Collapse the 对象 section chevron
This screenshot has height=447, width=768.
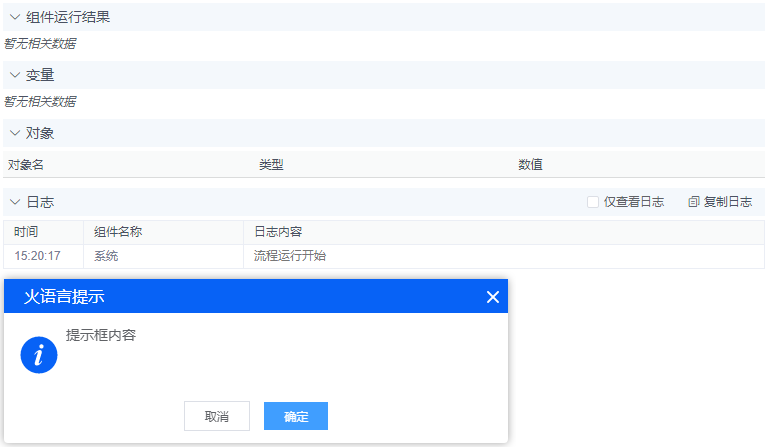pos(15,133)
